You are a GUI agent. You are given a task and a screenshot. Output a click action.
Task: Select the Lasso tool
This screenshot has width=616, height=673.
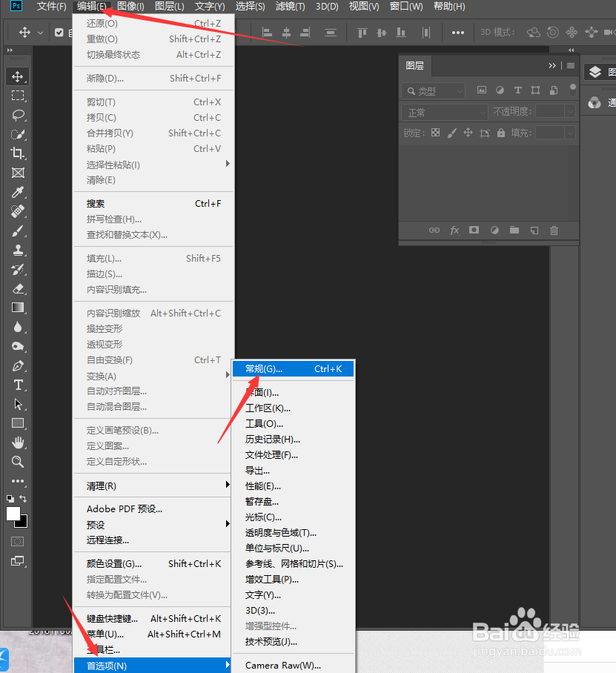tap(18, 115)
